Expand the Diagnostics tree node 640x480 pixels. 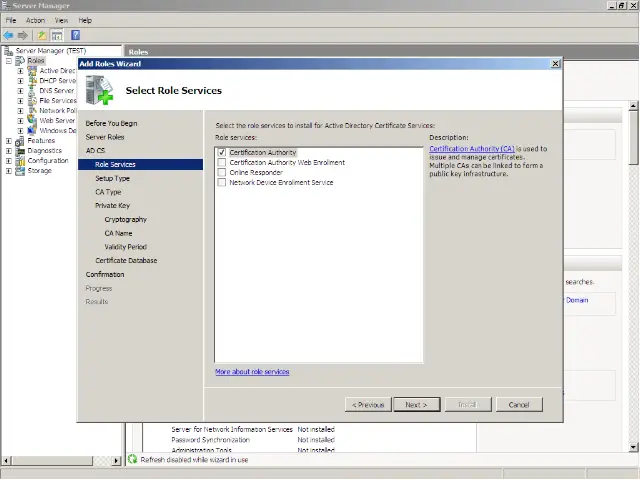[x=9, y=151]
